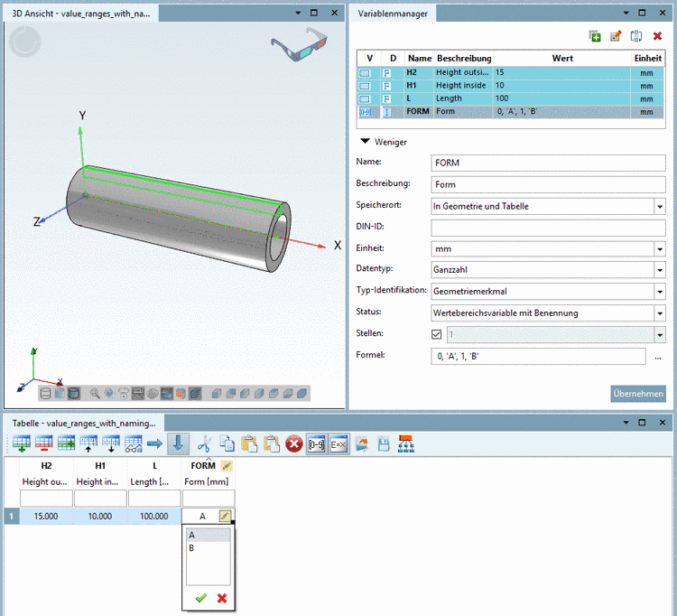The image size is (677, 616).
Task: Open the Datentyp dropdown
Action: (x=660, y=269)
